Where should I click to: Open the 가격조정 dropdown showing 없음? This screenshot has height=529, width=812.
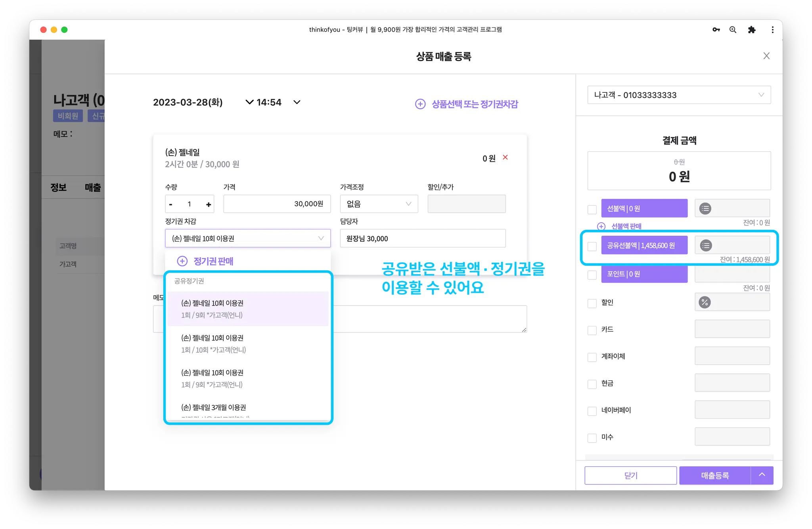tap(379, 204)
